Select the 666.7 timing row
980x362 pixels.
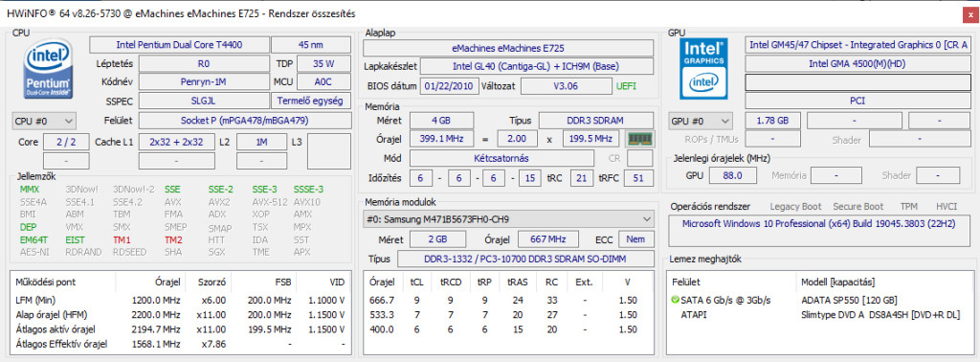click(x=508, y=300)
